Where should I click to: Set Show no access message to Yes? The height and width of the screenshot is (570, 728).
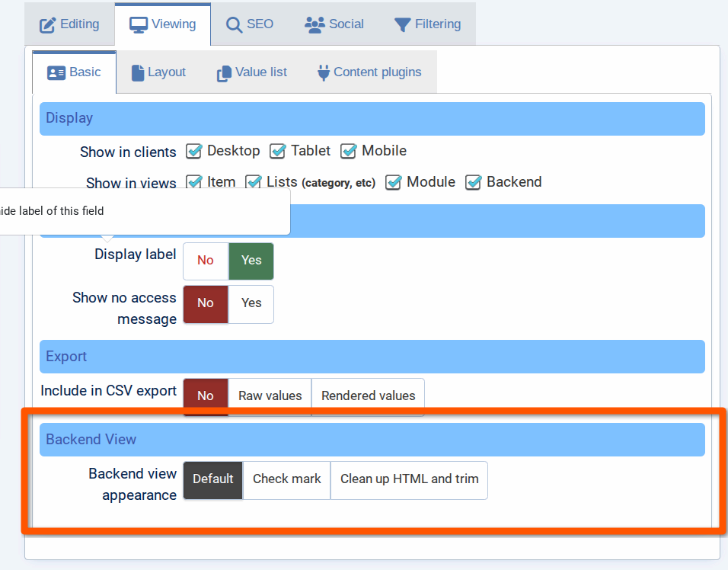coord(251,303)
